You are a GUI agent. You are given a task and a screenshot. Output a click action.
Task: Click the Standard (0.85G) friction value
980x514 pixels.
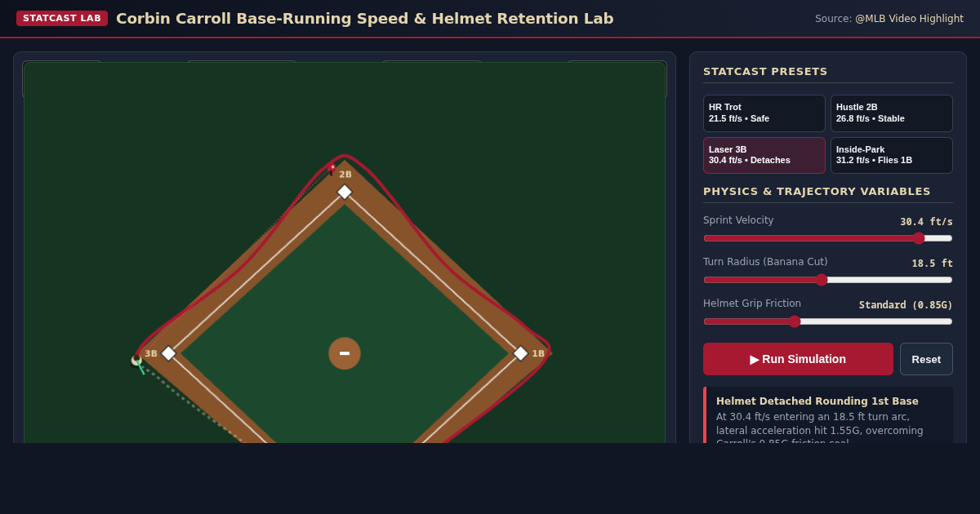coord(906,305)
